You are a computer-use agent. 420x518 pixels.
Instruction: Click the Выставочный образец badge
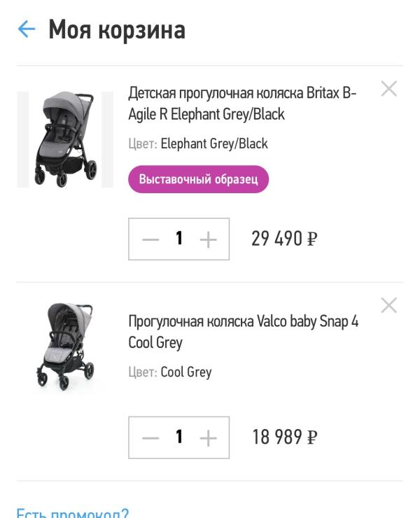pyautogui.click(x=198, y=179)
